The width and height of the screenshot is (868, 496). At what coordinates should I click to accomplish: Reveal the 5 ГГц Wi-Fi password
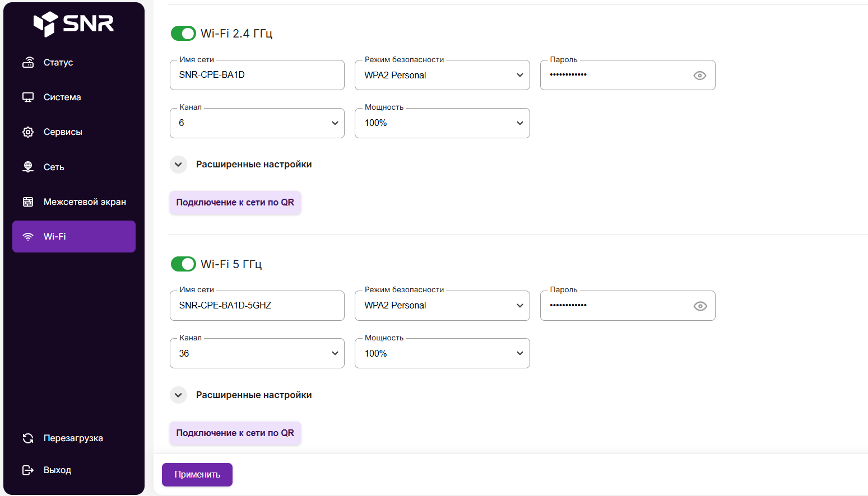pyautogui.click(x=700, y=306)
